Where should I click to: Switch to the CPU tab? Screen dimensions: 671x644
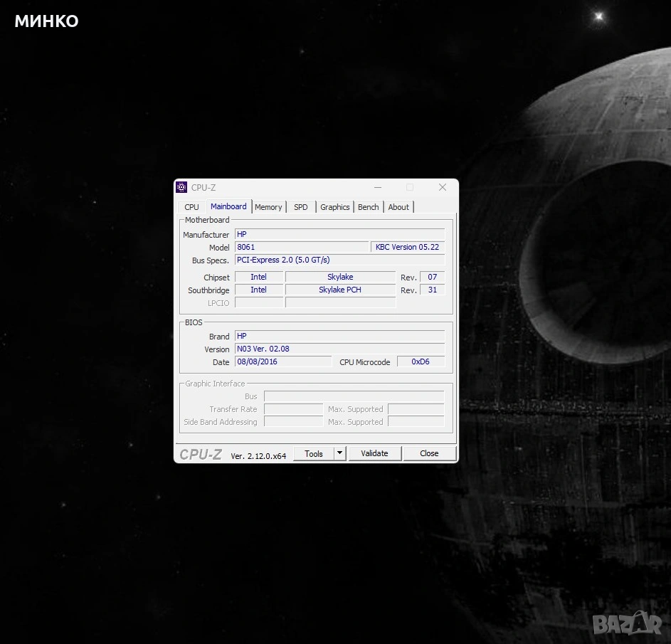pos(191,207)
